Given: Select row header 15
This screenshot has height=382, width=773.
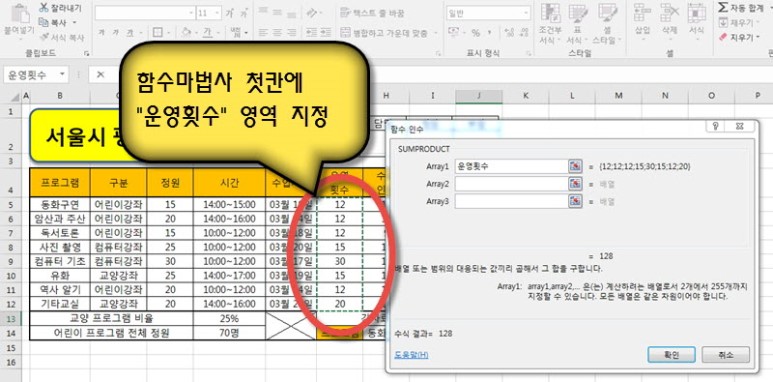Looking at the screenshot, I should click(x=11, y=348).
